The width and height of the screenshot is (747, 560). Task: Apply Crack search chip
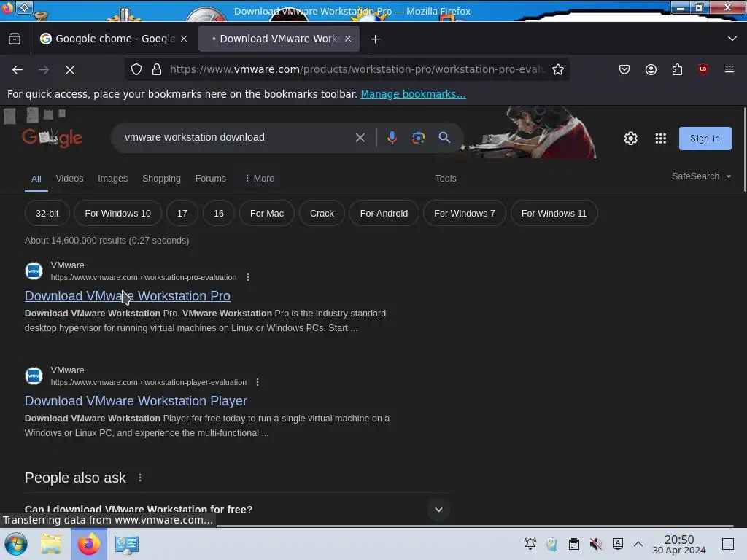pos(322,214)
